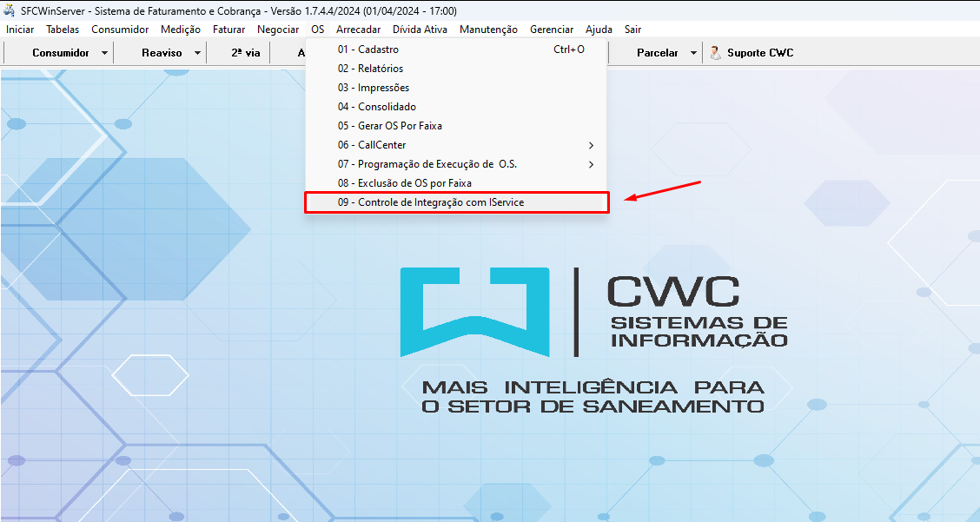
Task: Choose 08 - Exclusão de OS por Faixa
Action: (404, 183)
